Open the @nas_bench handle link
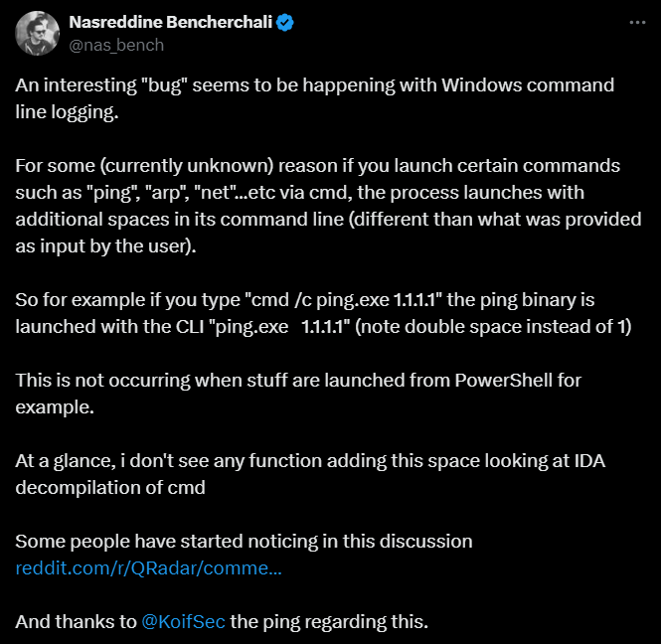 (x=116, y=45)
